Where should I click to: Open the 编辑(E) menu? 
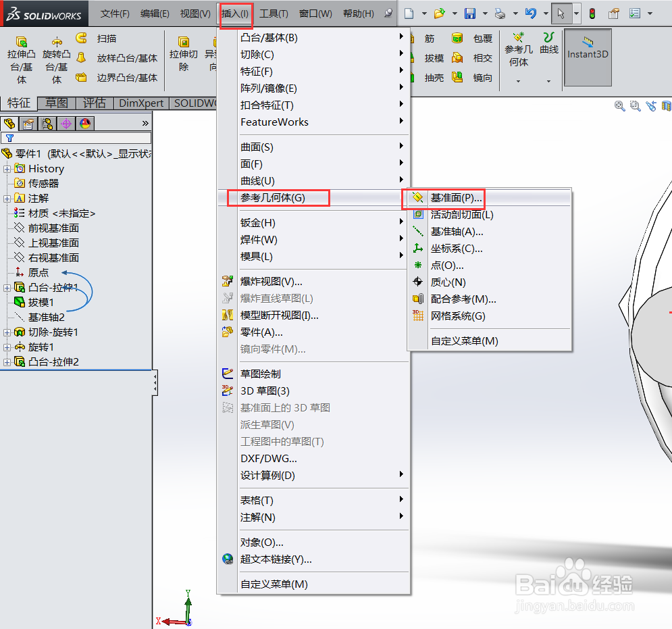point(155,14)
